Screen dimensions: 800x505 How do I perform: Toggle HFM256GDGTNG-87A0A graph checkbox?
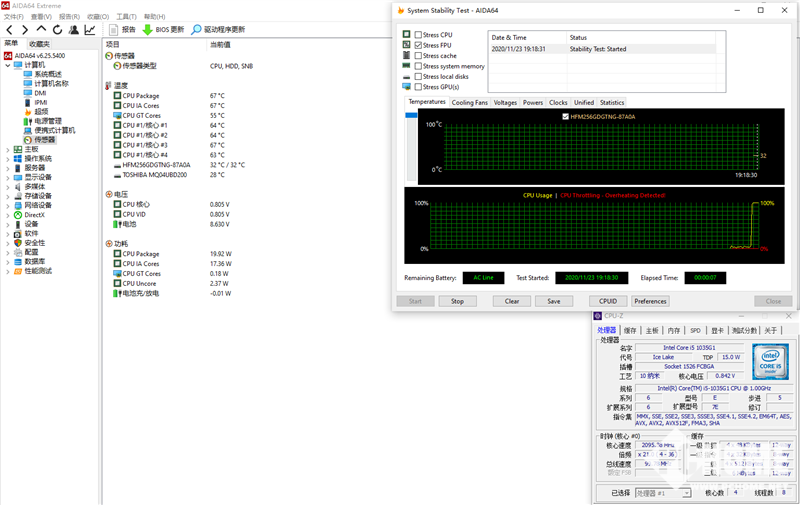click(565, 117)
